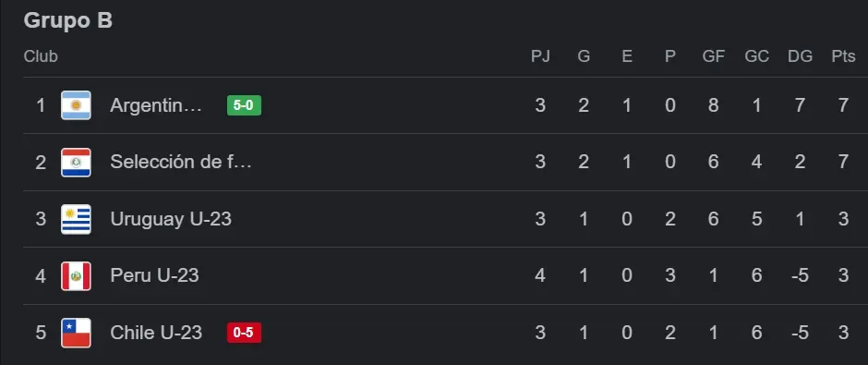Open Uruguay U-23 team page
The width and height of the screenshot is (868, 365).
click(171, 219)
